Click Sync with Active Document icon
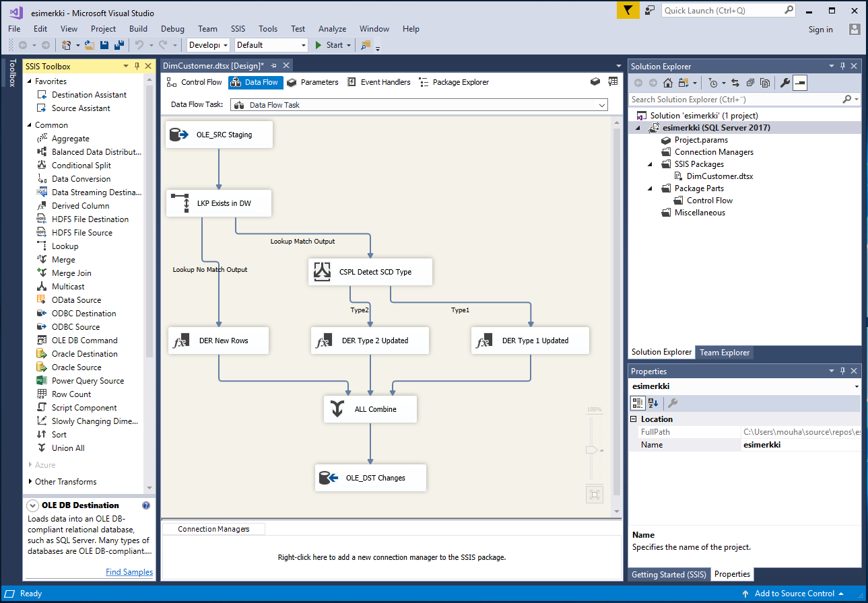This screenshot has height=603, width=868. (x=735, y=83)
